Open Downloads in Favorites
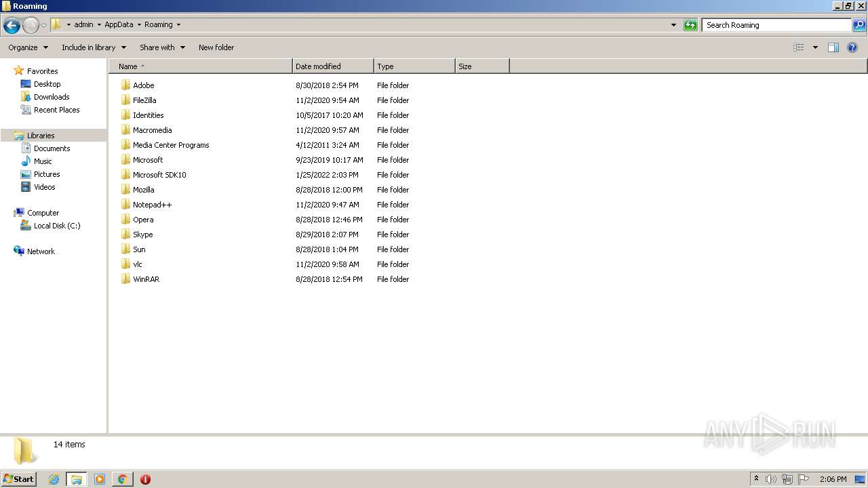The image size is (868, 488). 52,97
